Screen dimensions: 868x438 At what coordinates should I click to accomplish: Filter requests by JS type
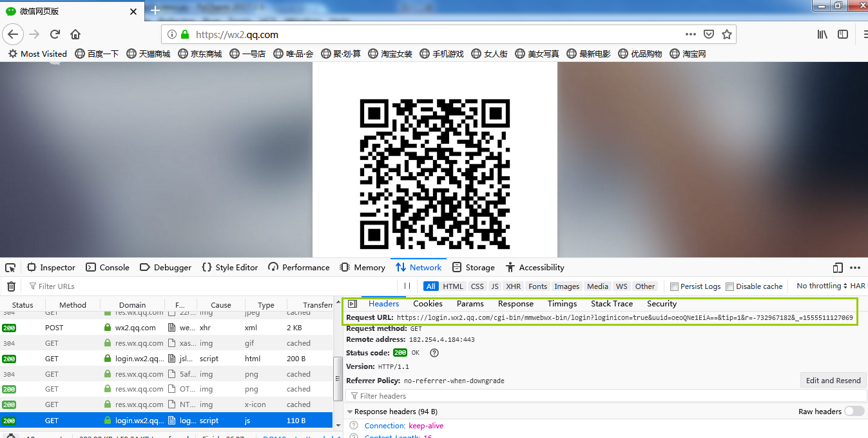[495, 286]
